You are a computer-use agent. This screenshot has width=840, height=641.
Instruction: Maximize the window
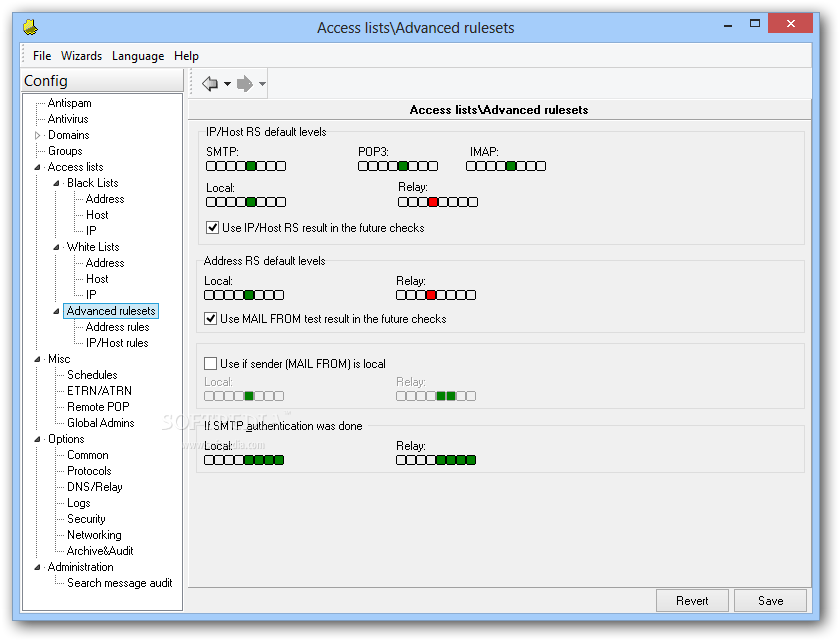pyautogui.click(x=755, y=24)
